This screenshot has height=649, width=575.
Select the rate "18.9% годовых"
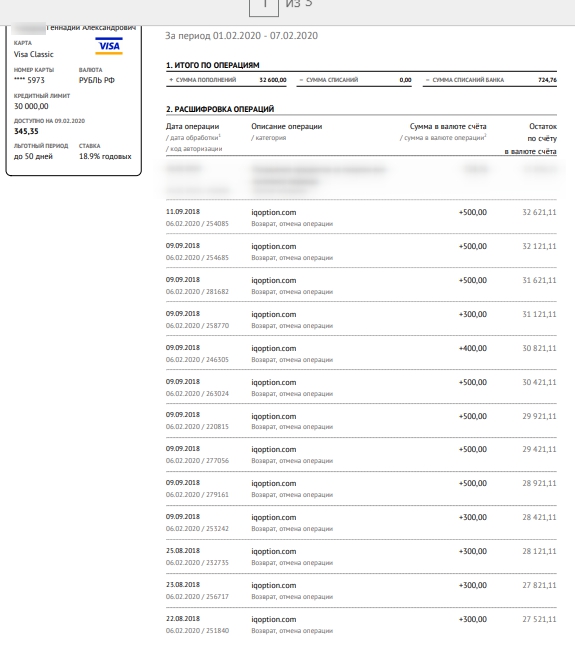pyautogui.click(x=105, y=156)
